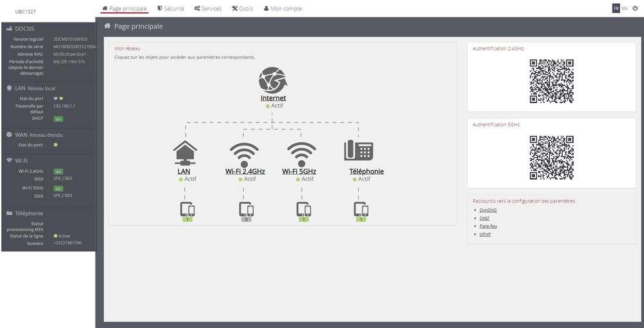644x328 pixels.
Task: Toggle Wi-Fi 5GHz on switch in sidebar
Action: coord(58,188)
